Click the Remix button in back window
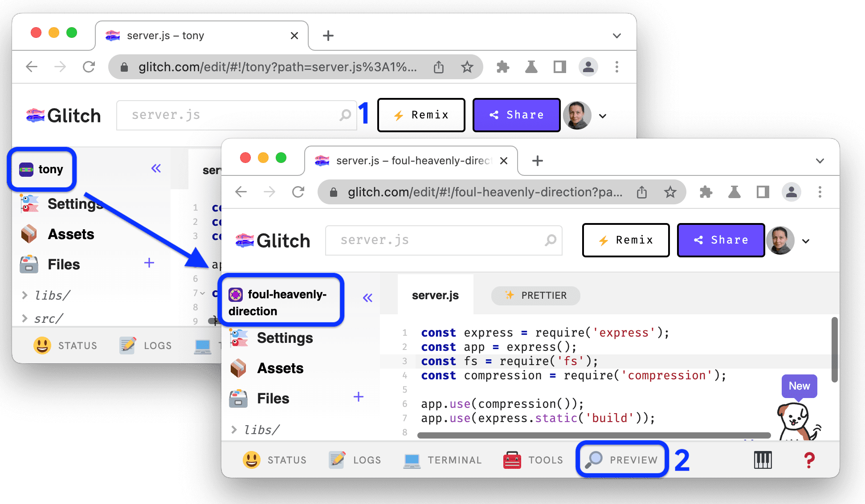 click(x=420, y=115)
